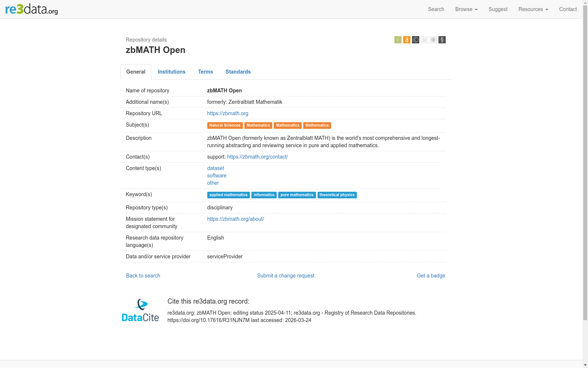
Task: Click the 'English' repository language value
Action: pos(216,238)
